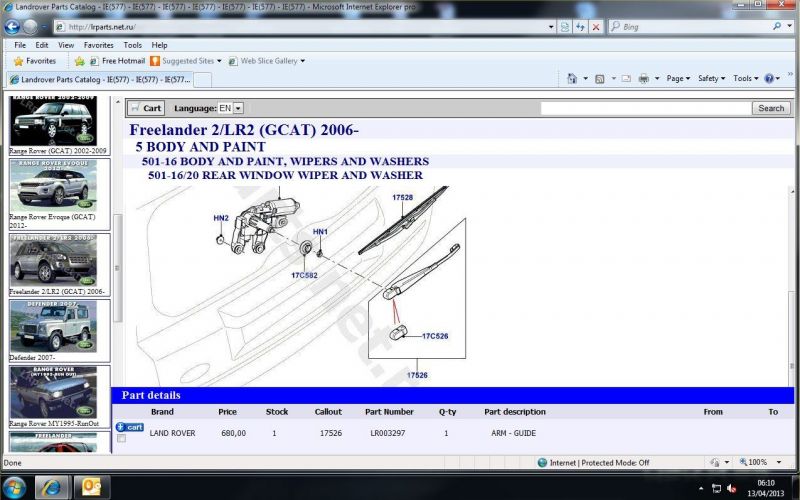
Task: Click the Freelander 2/LR2 (GCAT) 2006- heading
Action: pyautogui.click(x=244, y=130)
